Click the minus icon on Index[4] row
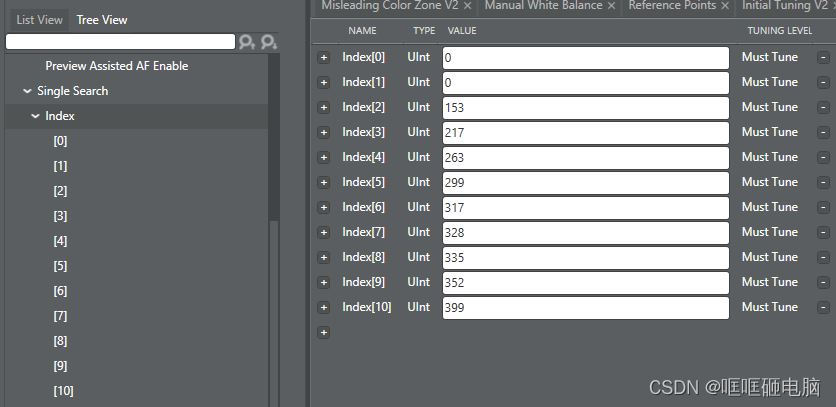This screenshot has height=407, width=836. pos(823,158)
